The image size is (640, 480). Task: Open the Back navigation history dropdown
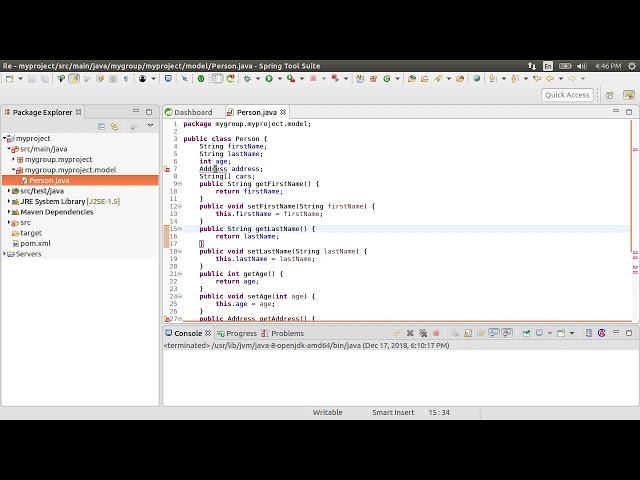coord(561,78)
